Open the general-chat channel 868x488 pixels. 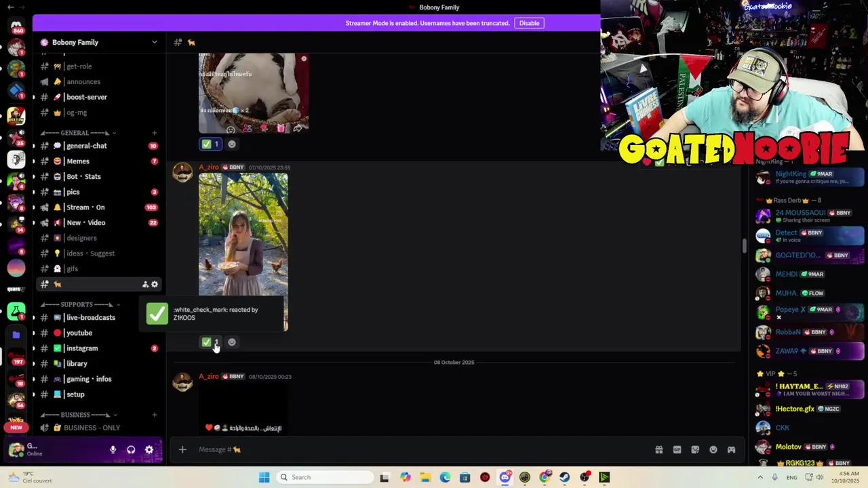[x=99, y=146]
